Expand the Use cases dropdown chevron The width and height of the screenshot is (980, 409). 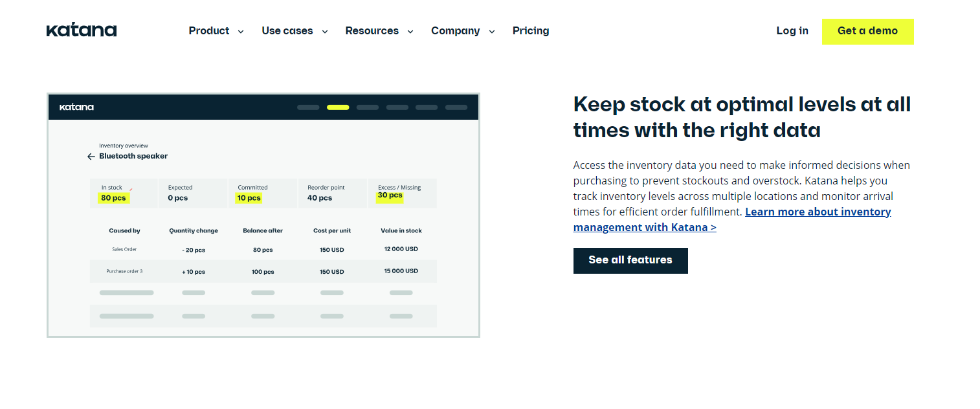[x=325, y=31]
